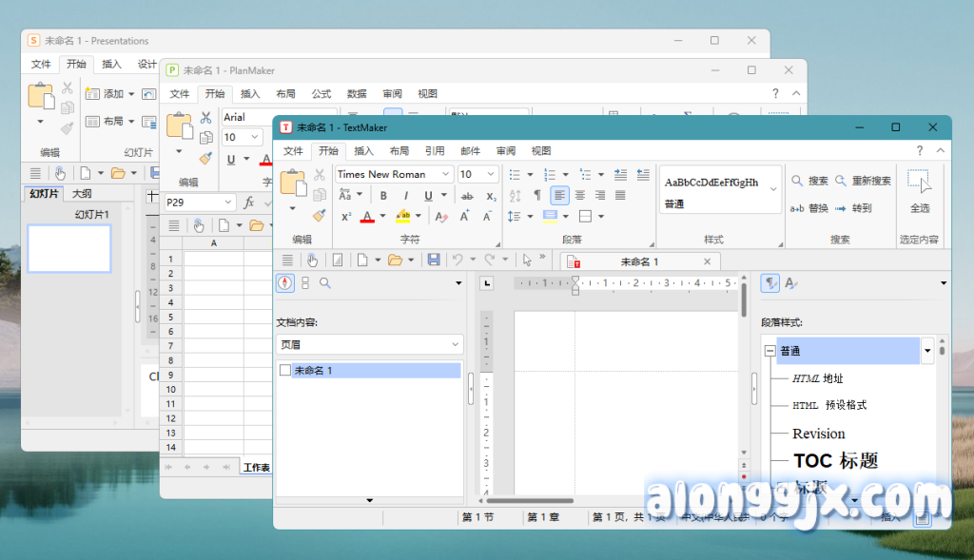Open the red font color swatch
Image resolution: width=974 pixels, height=560 pixels.
[x=367, y=217]
